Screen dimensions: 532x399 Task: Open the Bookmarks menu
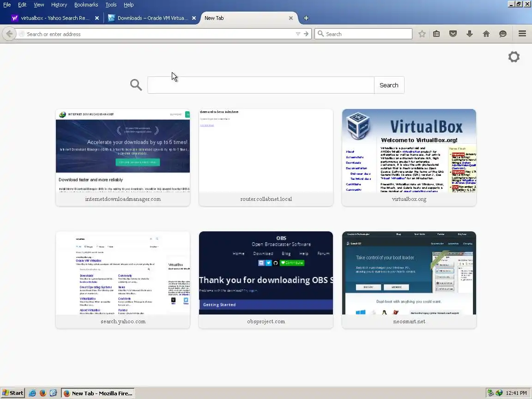coord(86,5)
